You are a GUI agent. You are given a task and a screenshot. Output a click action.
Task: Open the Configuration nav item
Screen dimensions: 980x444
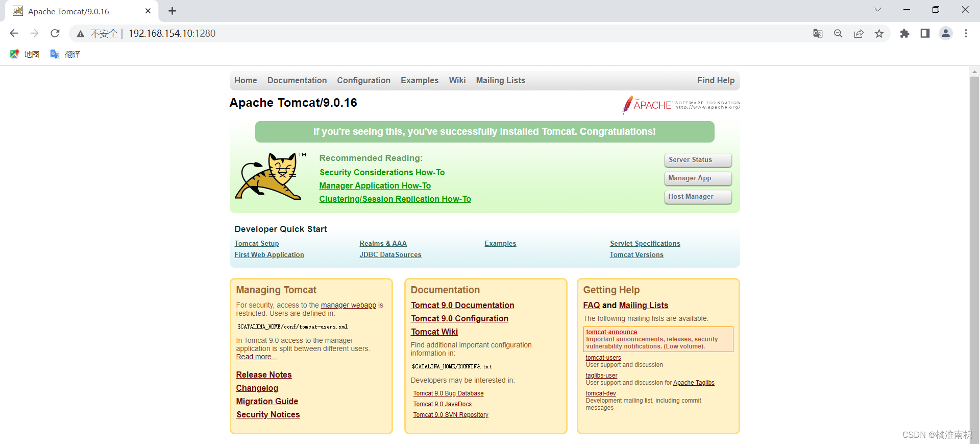coord(363,80)
